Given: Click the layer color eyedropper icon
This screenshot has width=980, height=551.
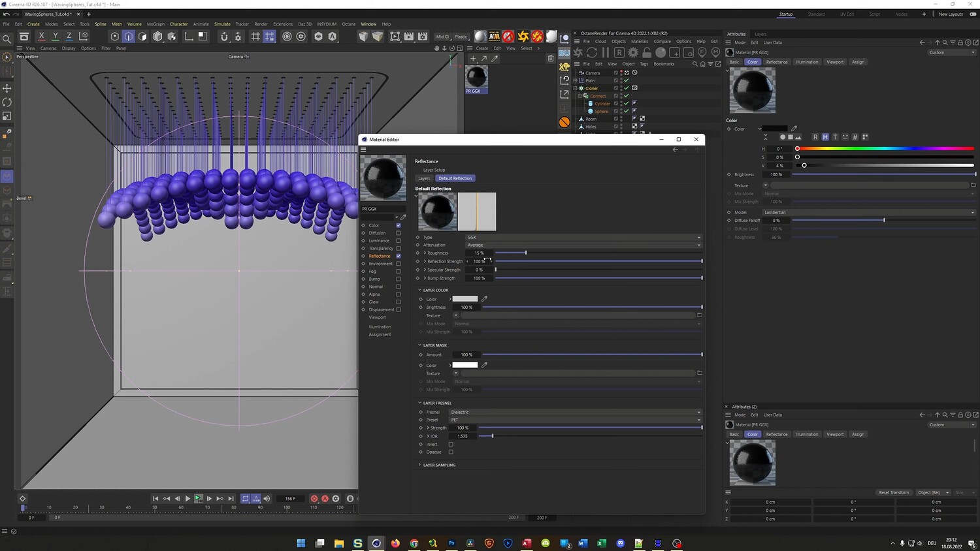Looking at the screenshot, I should tap(484, 299).
